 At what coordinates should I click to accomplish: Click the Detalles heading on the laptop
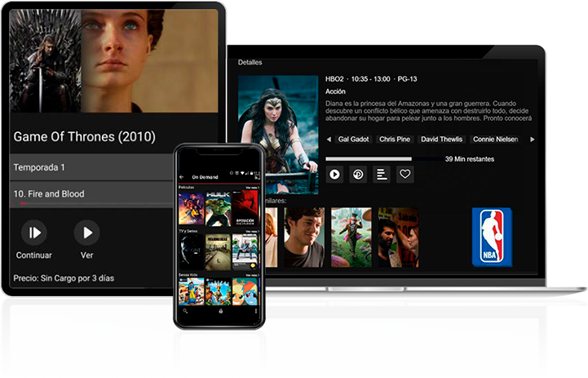tap(250, 62)
